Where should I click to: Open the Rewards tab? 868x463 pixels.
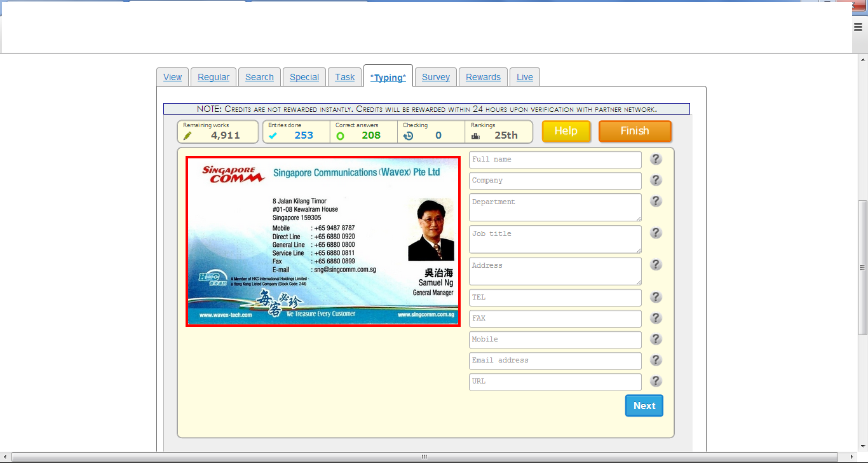pos(483,77)
